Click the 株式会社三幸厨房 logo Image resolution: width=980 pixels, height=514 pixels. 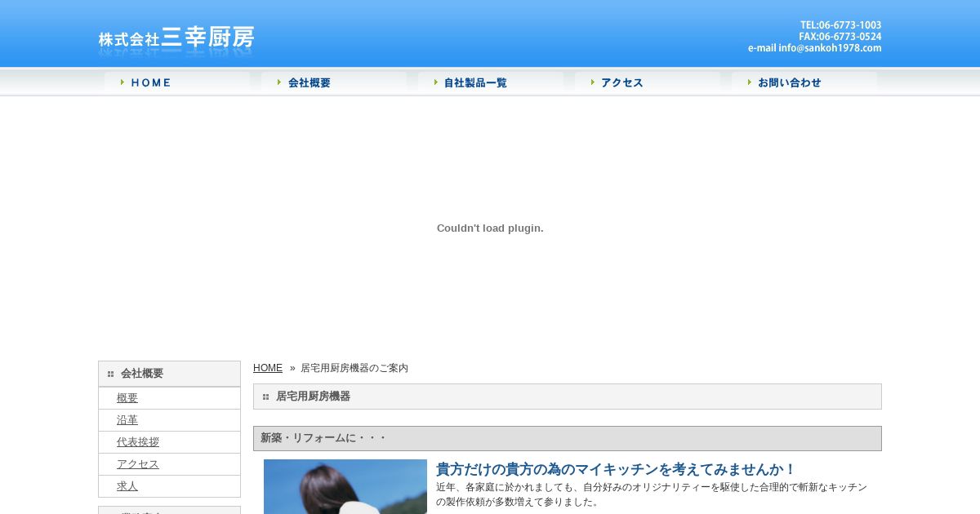click(x=176, y=40)
